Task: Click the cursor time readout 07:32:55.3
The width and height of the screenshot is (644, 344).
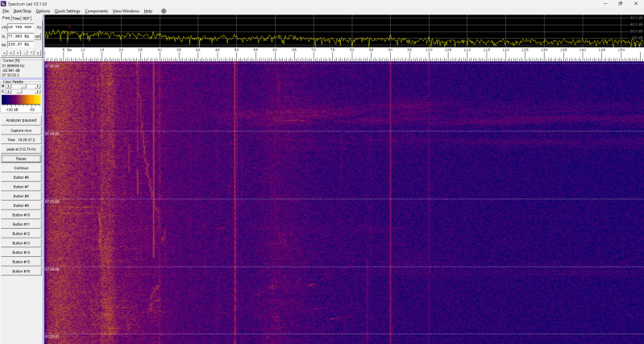Action: tap(10, 75)
